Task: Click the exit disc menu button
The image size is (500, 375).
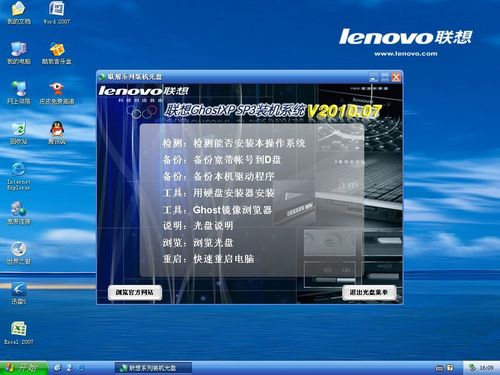Action: [x=369, y=292]
